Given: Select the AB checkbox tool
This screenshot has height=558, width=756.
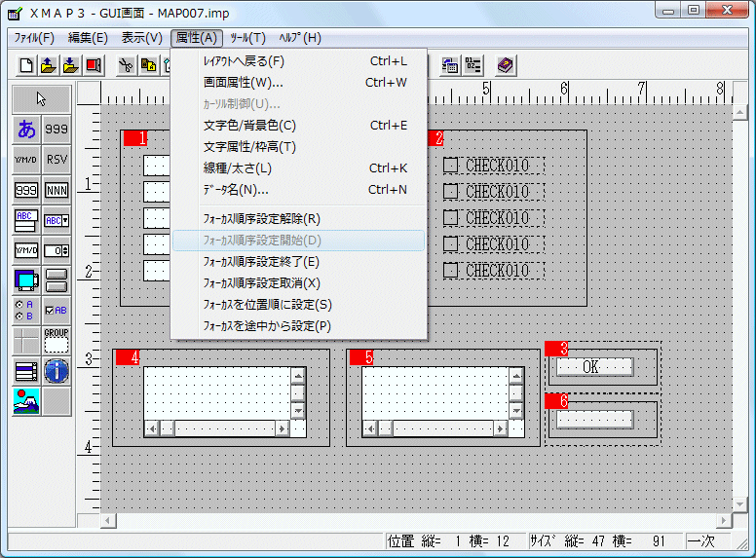Looking at the screenshot, I should tap(57, 311).
